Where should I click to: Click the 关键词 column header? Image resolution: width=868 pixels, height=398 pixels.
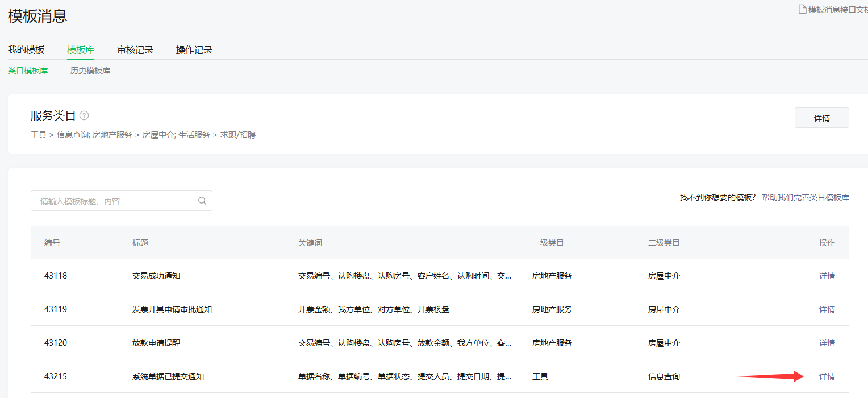pos(310,243)
